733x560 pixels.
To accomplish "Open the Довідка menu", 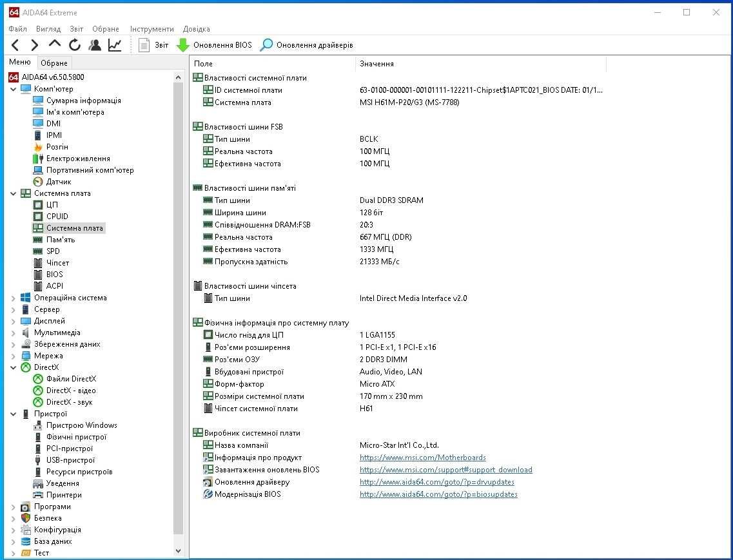I will [x=197, y=29].
